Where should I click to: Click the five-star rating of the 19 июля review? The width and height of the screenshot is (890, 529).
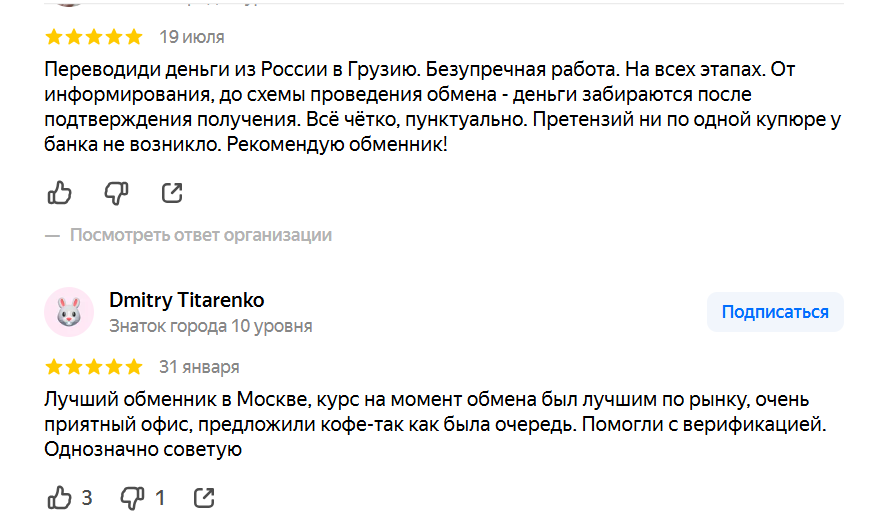tap(94, 37)
